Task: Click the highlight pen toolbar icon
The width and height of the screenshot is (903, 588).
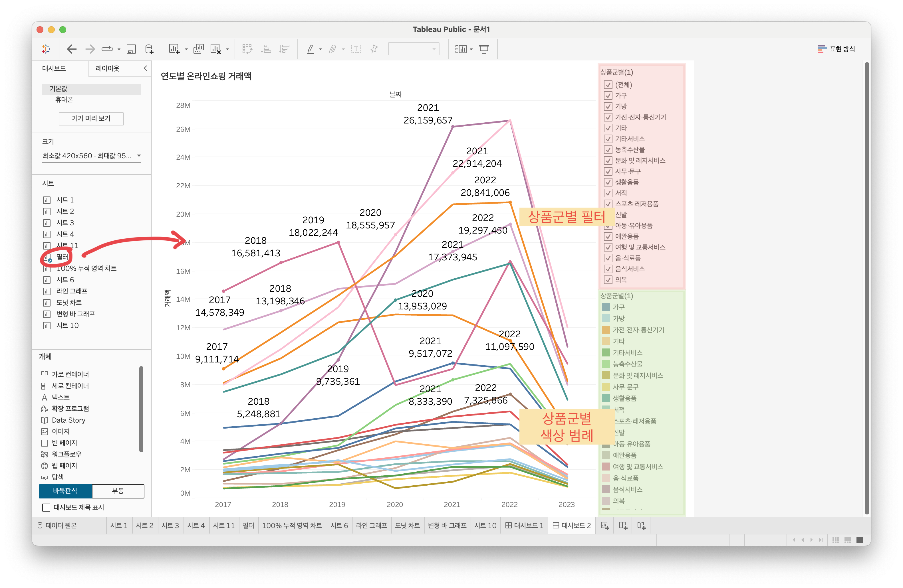Action: [310, 49]
